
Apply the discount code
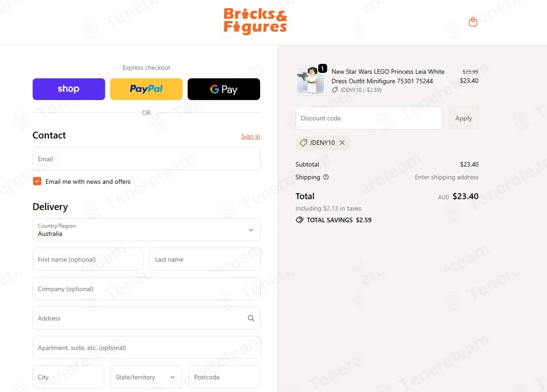tap(464, 118)
